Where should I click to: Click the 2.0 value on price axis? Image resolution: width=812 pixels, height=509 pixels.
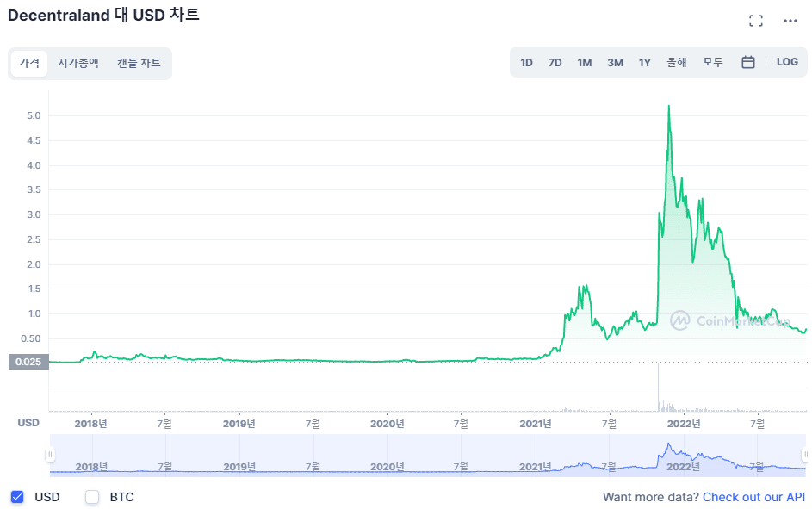point(34,264)
